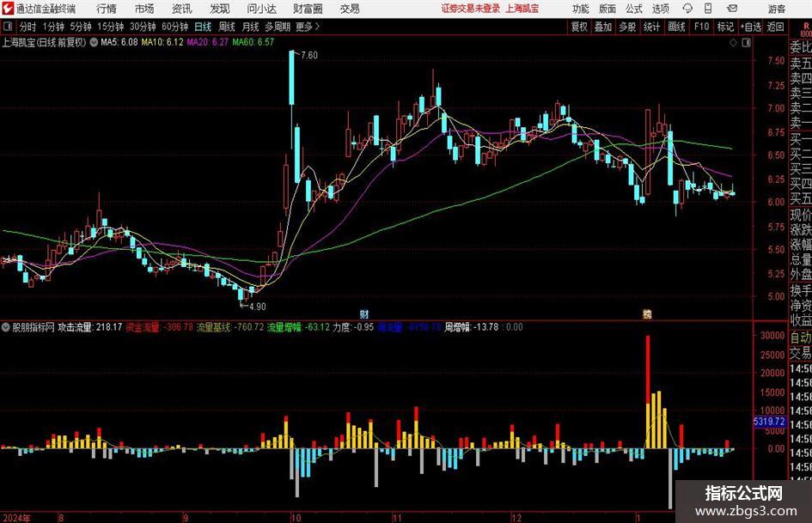This screenshot has width=812, height=523.
Task: Switch to 15分钟 period tab
Action: click(x=111, y=27)
